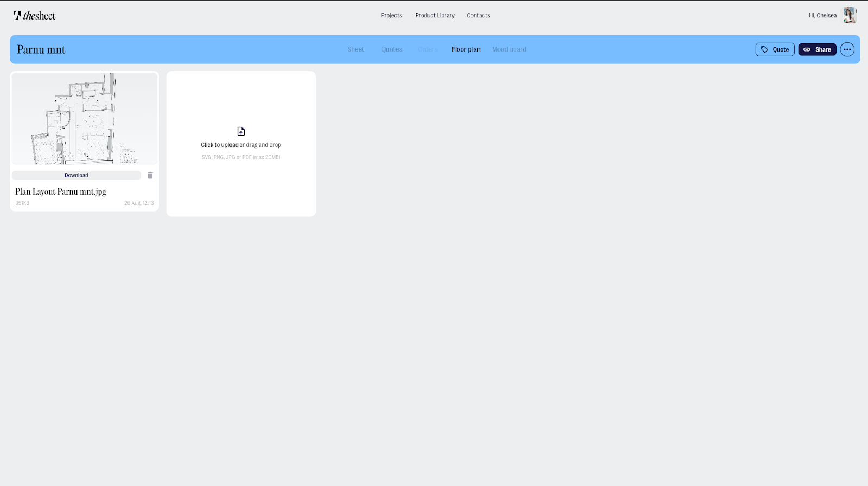Open Chelsea's profile avatar

tap(850, 15)
